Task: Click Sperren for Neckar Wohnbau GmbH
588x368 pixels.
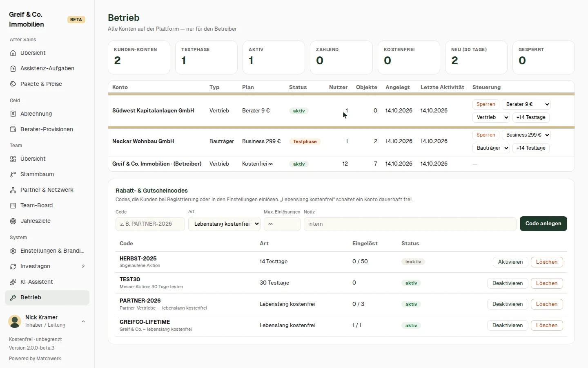Action: point(486,135)
